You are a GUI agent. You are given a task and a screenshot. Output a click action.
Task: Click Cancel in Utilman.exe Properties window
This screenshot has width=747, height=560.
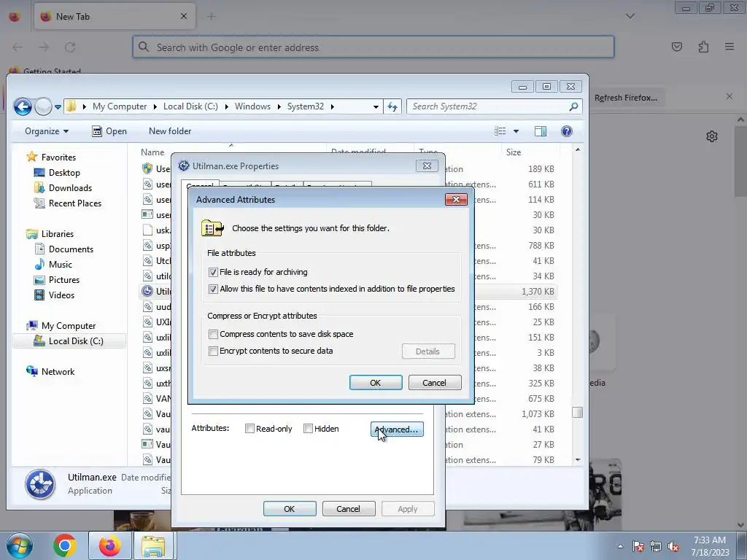tap(349, 508)
